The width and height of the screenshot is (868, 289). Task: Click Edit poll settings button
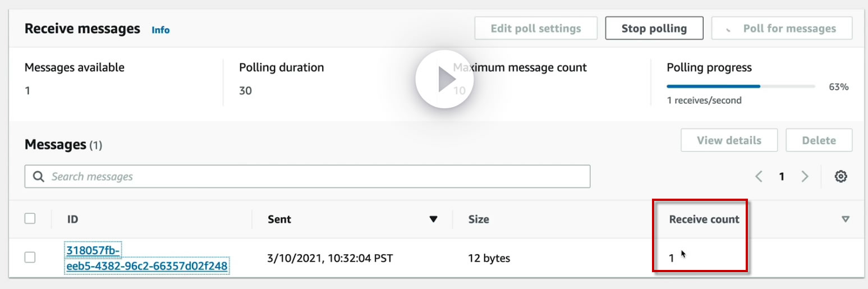(535, 29)
